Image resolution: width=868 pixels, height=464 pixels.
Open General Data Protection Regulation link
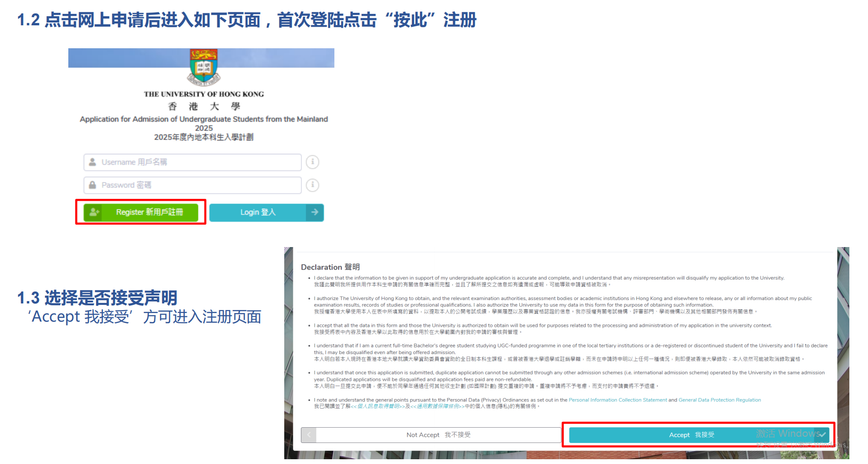[719, 400]
